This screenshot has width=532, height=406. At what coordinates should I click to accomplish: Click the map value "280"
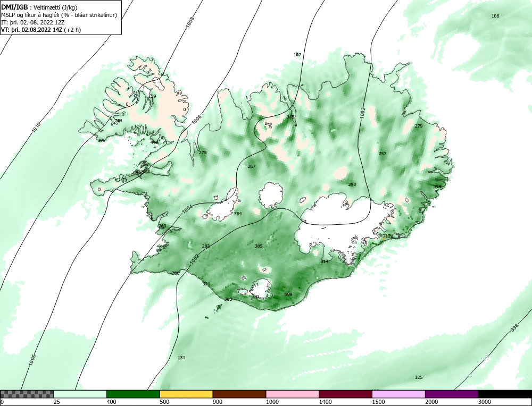[x=176, y=273]
